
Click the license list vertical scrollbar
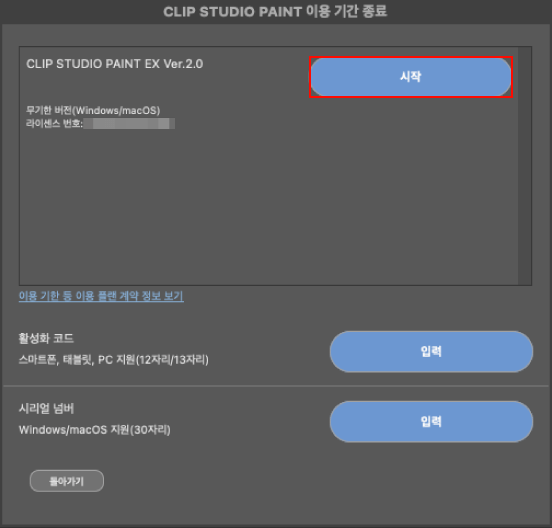tap(525, 165)
